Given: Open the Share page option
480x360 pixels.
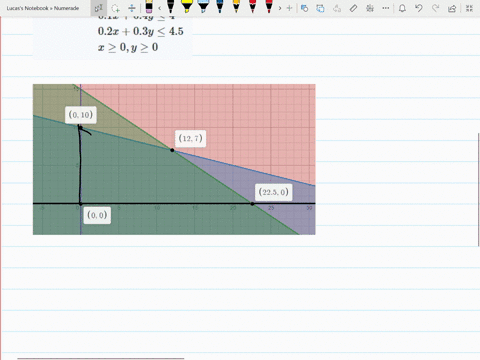Looking at the screenshot, I should coord(452,8).
